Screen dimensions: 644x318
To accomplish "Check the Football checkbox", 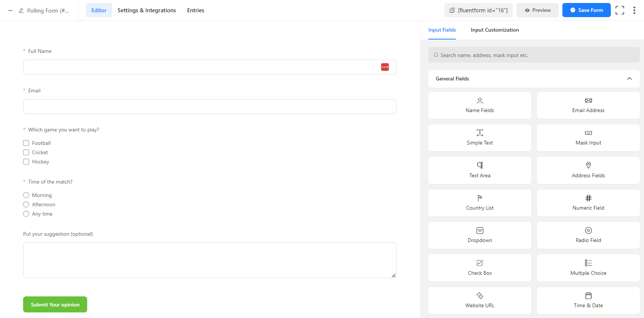I will tap(26, 143).
